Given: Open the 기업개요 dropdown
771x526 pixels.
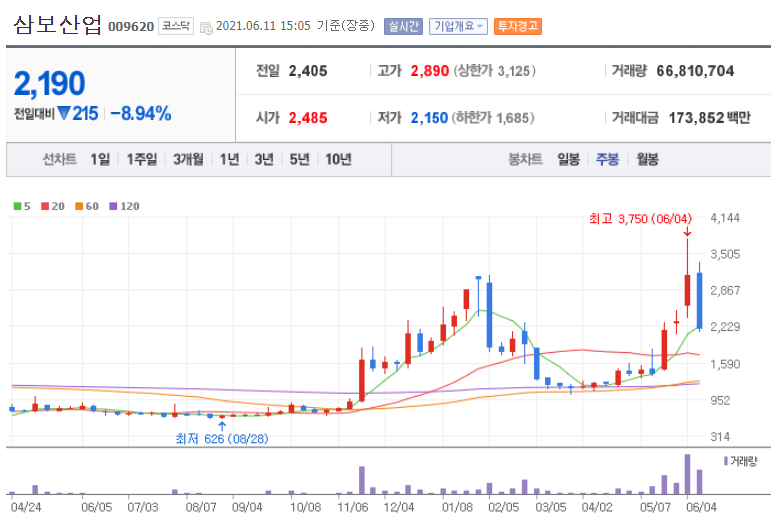Looking at the screenshot, I should pyautogui.click(x=458, y=27).
